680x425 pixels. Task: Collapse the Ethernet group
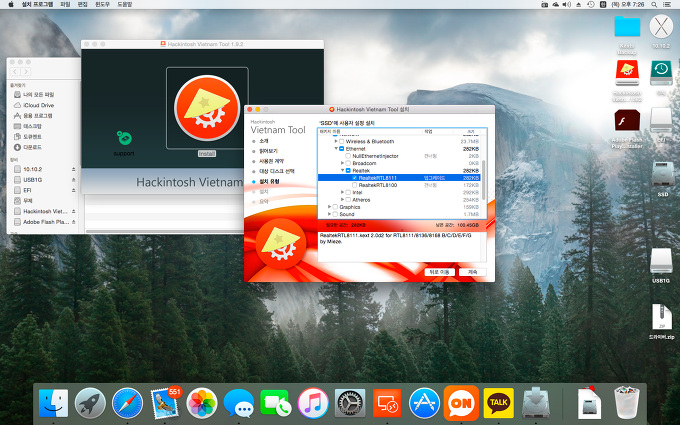click(336, 149)
